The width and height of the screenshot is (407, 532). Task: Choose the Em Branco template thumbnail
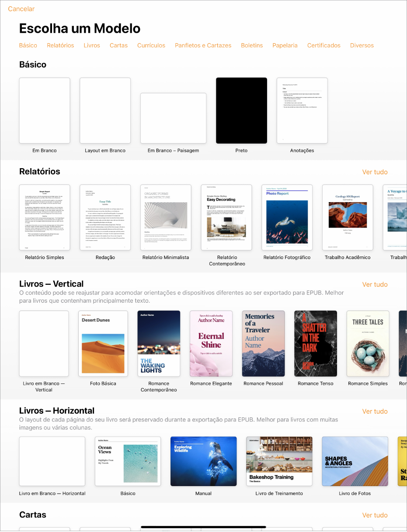coord(45,111)
